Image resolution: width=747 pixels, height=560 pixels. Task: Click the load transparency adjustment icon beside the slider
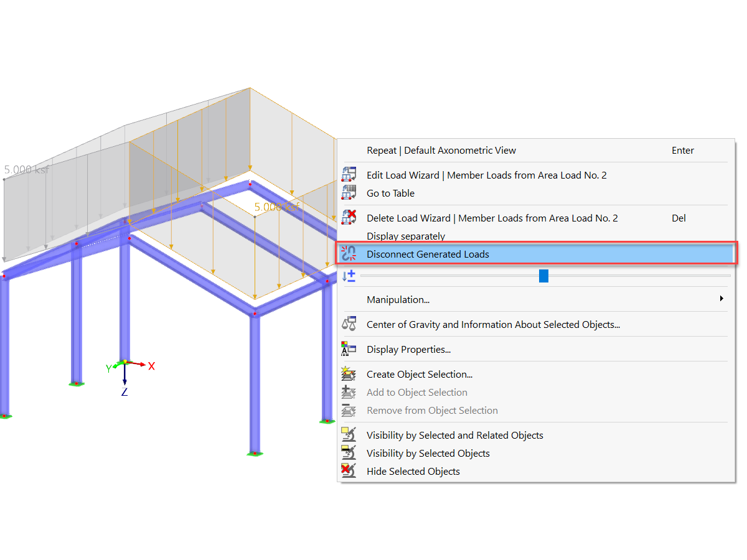click(x=349, y=276)
